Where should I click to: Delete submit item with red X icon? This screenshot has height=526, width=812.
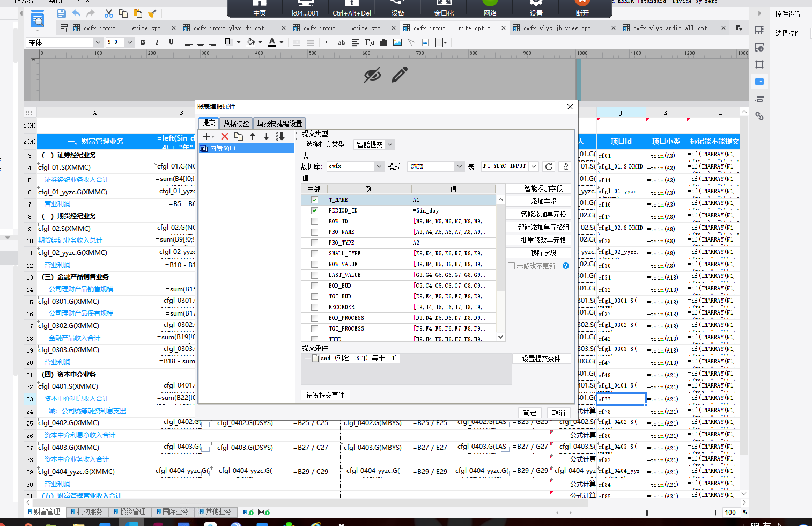[225, 136]
